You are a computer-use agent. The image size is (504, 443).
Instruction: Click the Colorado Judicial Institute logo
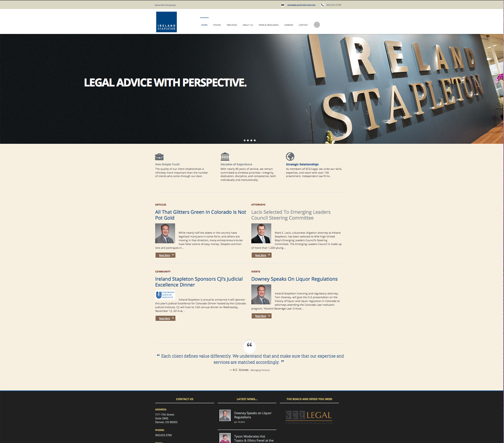165,295
